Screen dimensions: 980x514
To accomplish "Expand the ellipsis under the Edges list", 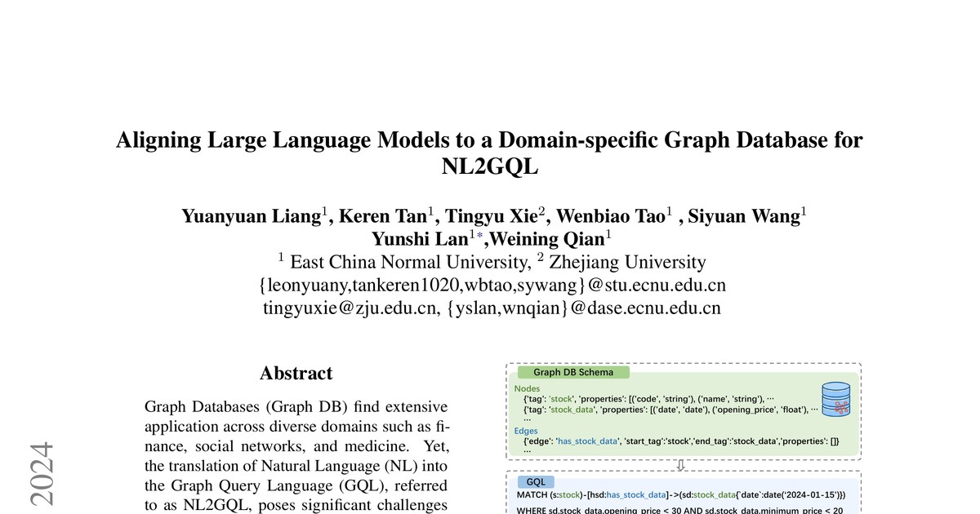I will click(x=528, y=450).
